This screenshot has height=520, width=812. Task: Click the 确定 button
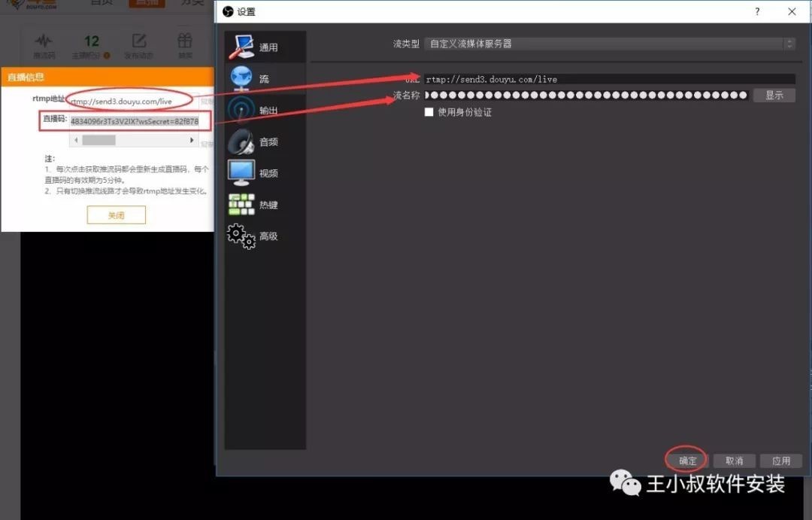point(688,461)
